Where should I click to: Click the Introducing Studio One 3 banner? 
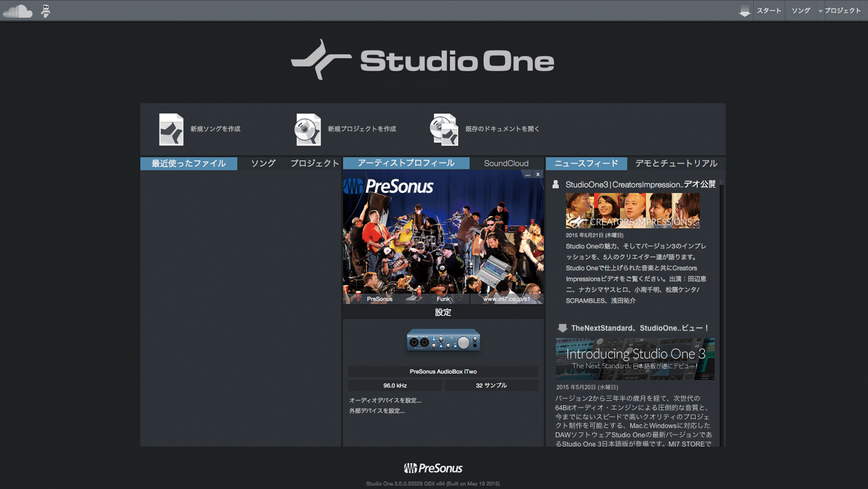pos(635,358)
